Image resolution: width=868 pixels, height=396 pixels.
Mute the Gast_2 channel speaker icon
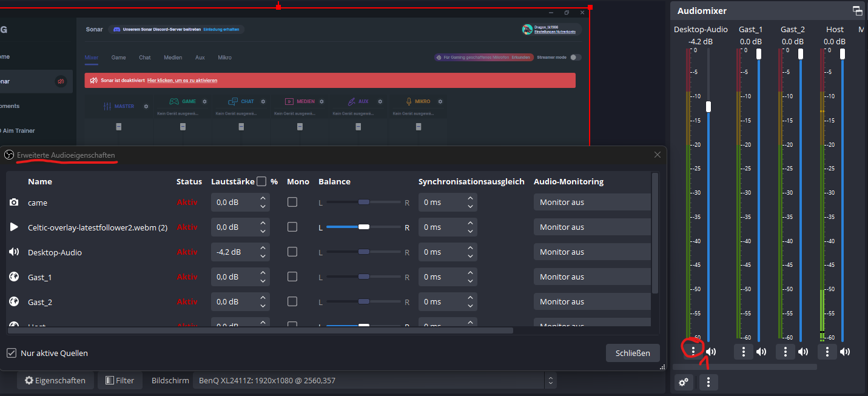(803, 352)
